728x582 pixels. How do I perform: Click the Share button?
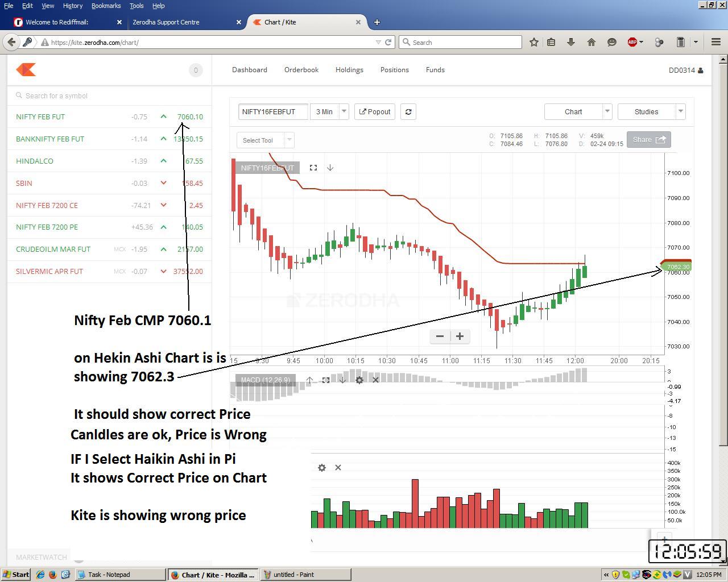pos(648,140)
